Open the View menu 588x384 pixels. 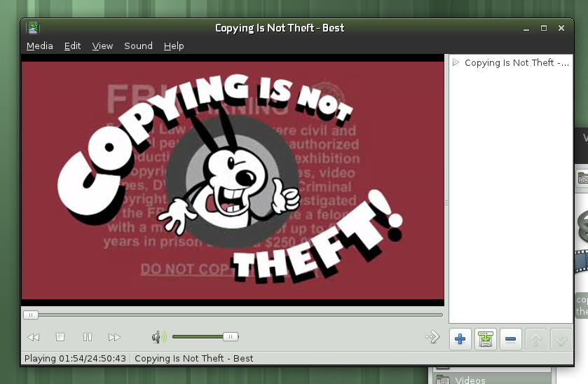[102, 46]
